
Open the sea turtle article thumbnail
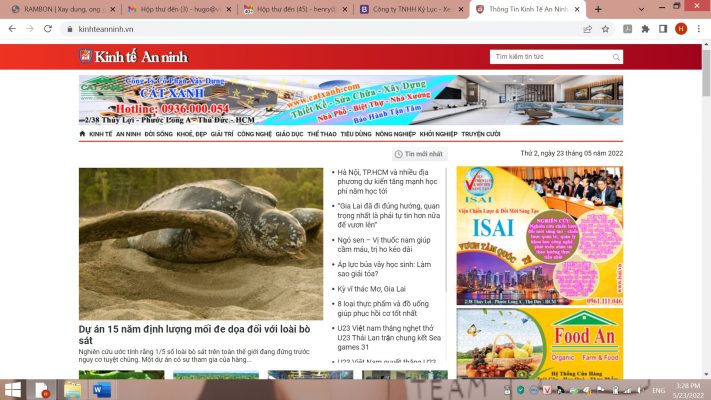pyautogui.click(x=201, y=243)
